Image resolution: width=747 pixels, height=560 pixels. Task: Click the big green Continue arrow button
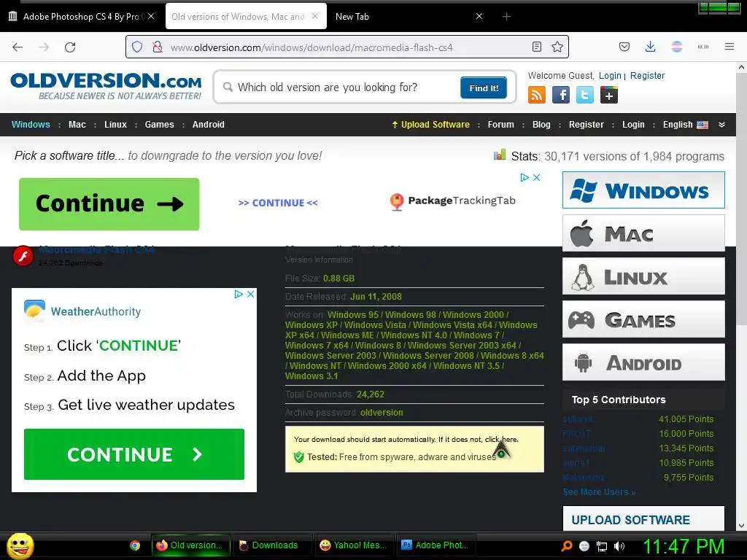click(x=109, y=204)
